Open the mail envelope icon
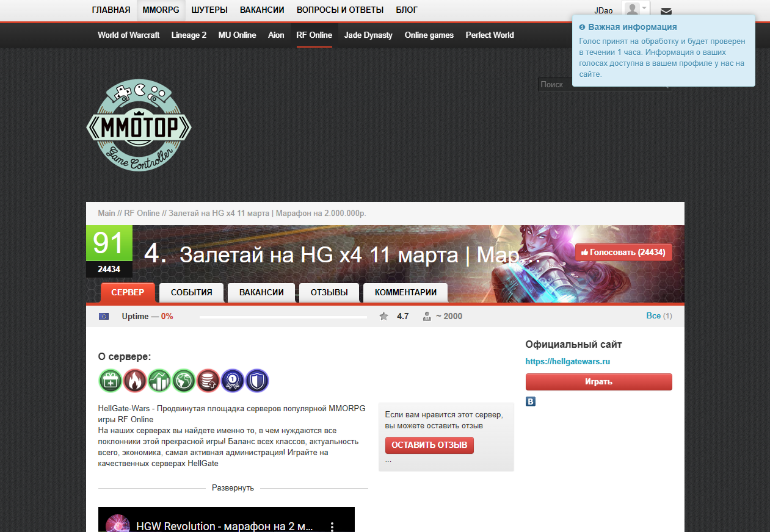This screenshot has height=532, width=770. pyautogui.click(x=666, y=11)
